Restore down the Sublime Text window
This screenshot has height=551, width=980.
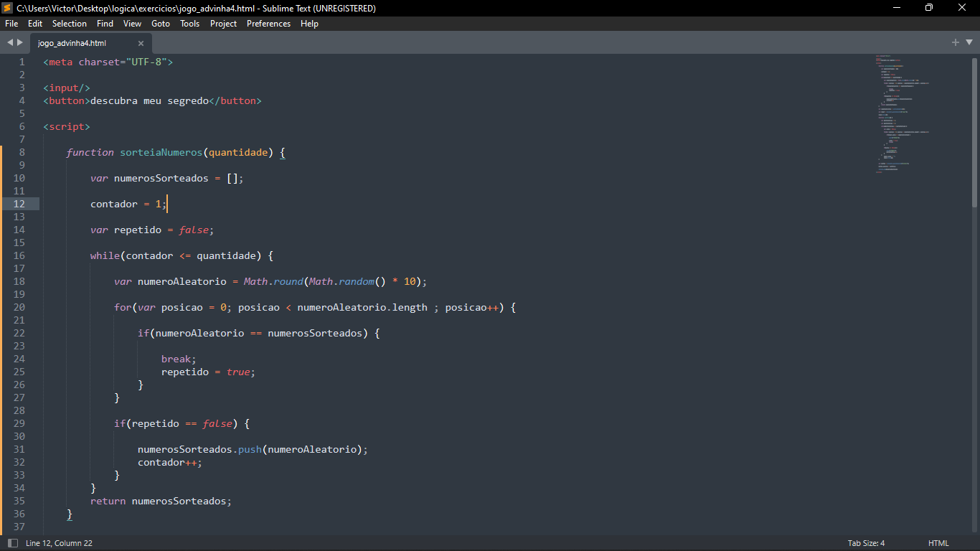[x=929, y=8]
